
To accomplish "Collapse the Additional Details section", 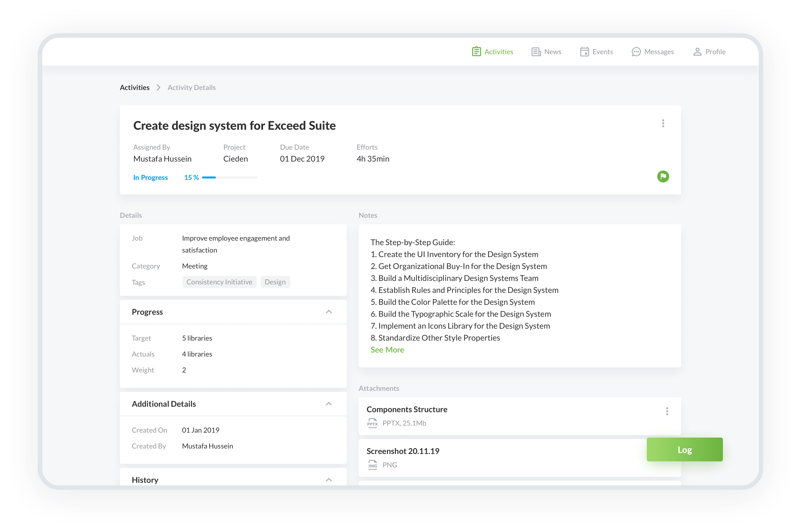I will tap(329, 404).
